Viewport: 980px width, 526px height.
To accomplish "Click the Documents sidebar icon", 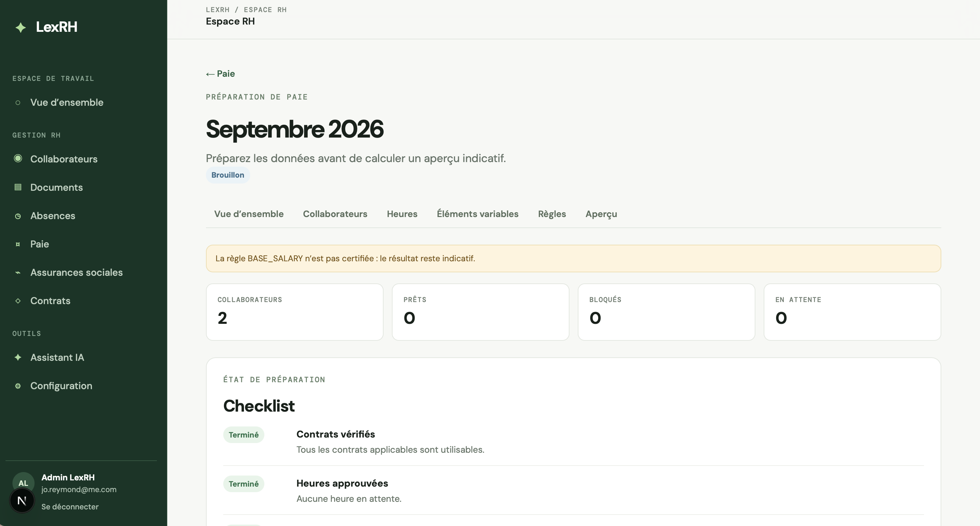I will 18,187.
